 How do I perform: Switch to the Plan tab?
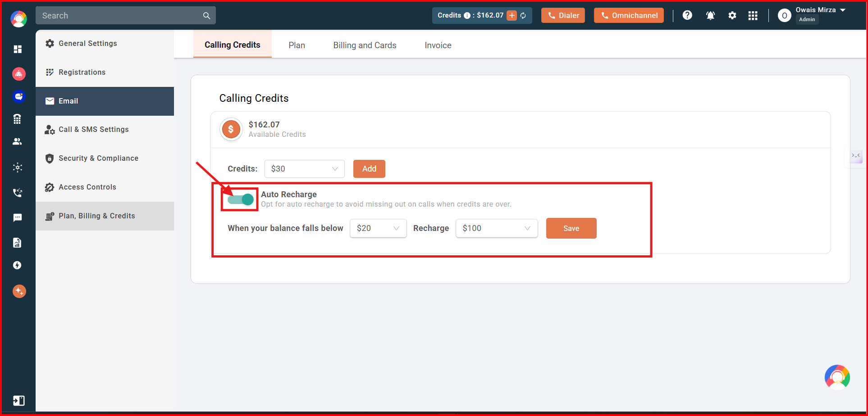click(x=297, y=45)
